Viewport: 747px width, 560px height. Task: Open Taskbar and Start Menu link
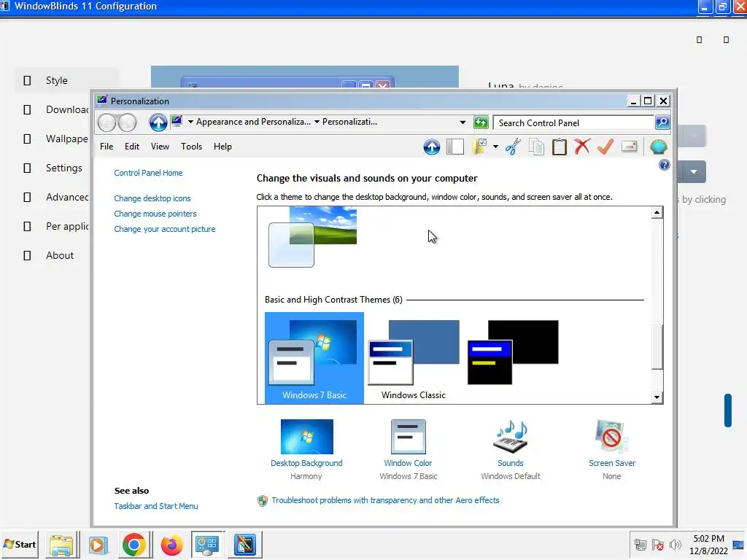156,506
